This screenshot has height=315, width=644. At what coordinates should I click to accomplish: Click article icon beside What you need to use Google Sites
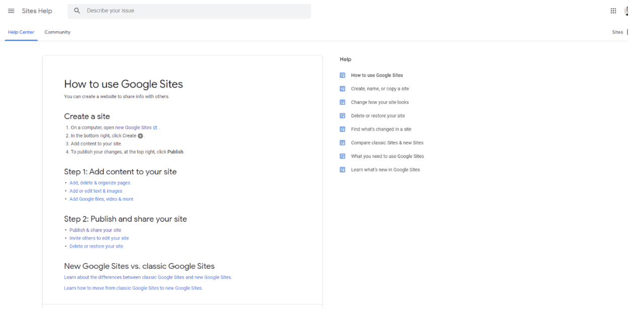click(343, 156)
